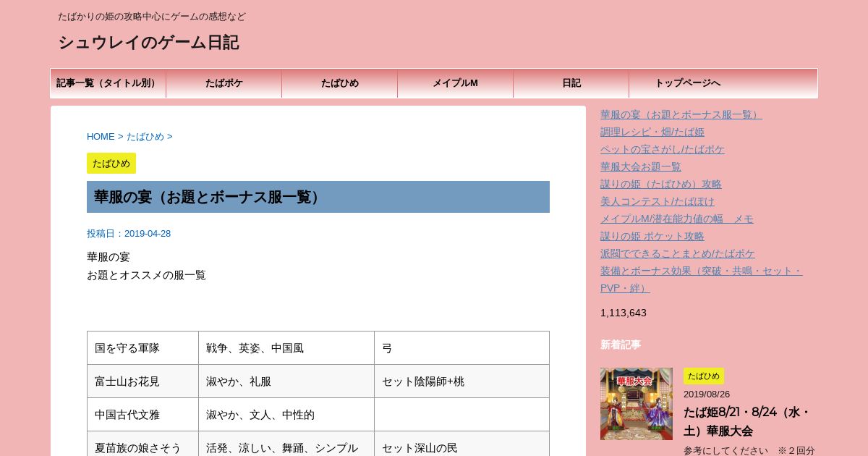Click the yellow たばひめ category tag above article title

111,163
